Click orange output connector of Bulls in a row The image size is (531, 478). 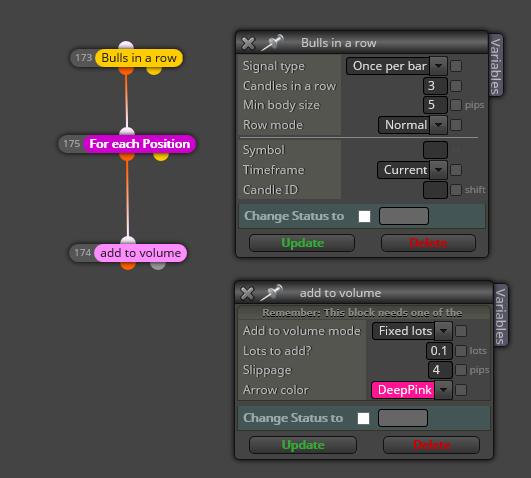[x=126, y=70]
